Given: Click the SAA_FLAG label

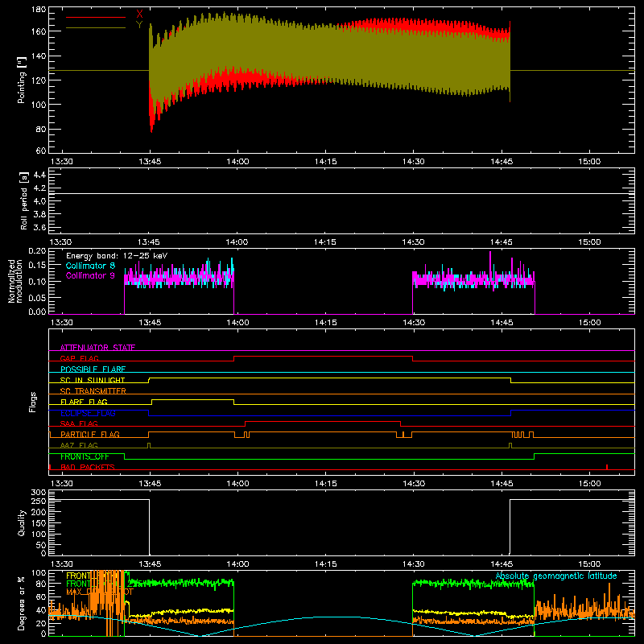Looking at the screenshot, I should coord(79,423).
